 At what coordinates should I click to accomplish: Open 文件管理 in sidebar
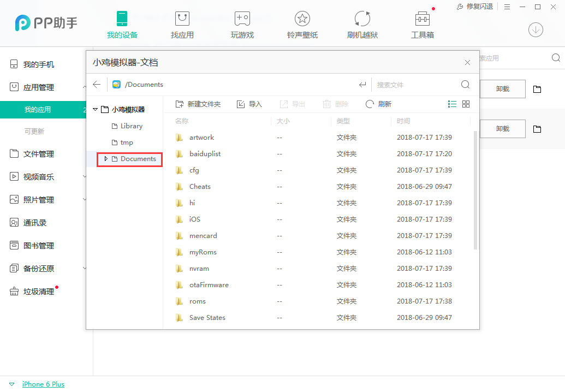(x=39, y=154)
